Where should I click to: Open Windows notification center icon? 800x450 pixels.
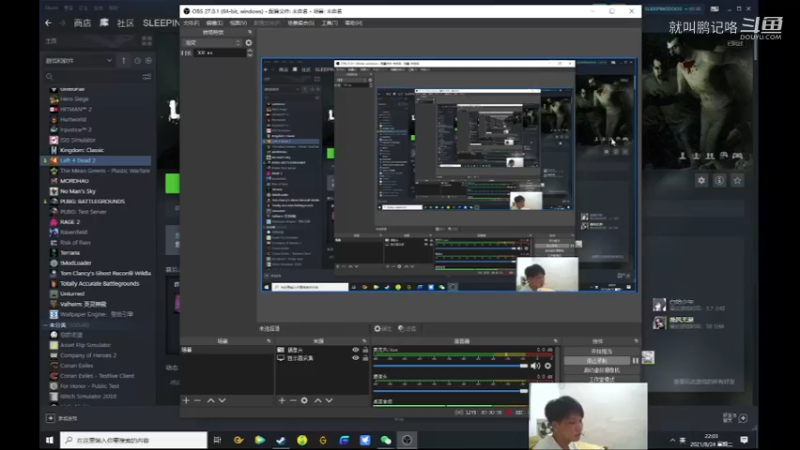pos(744,440)
